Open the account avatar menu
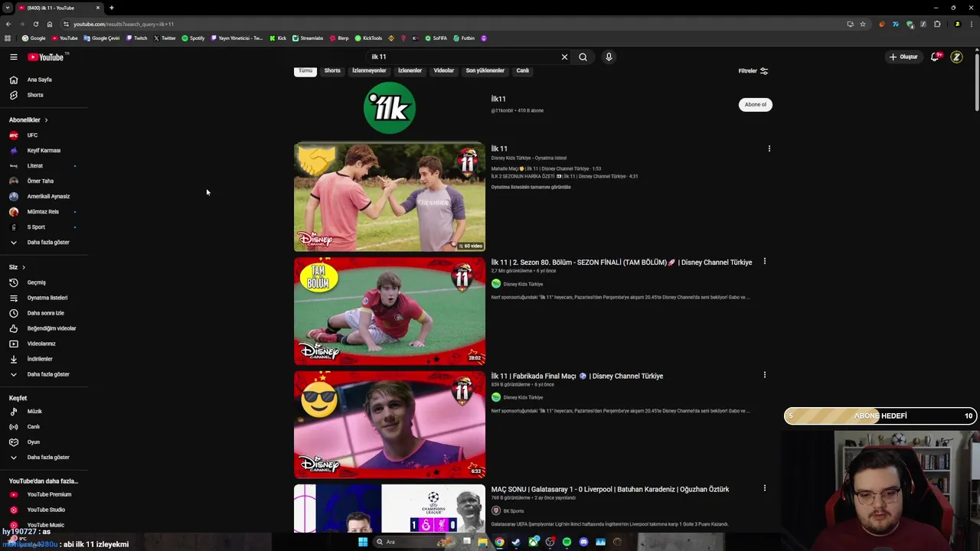This screenshot has width=980, height=551. point(956,57)
